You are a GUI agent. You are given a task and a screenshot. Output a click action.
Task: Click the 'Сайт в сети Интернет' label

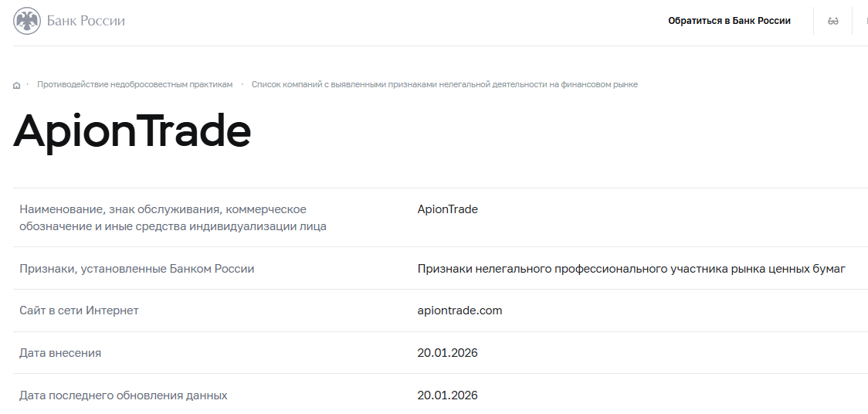pyautogui.click(x=79, y=310)
